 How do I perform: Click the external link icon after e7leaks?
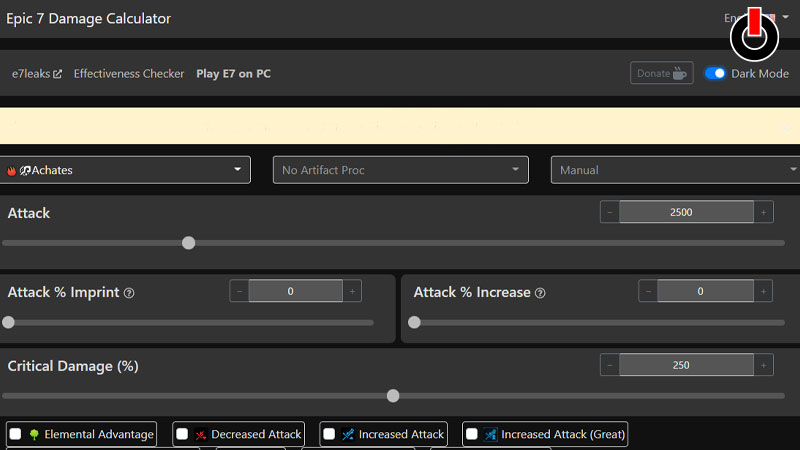[x=57, y=74]
